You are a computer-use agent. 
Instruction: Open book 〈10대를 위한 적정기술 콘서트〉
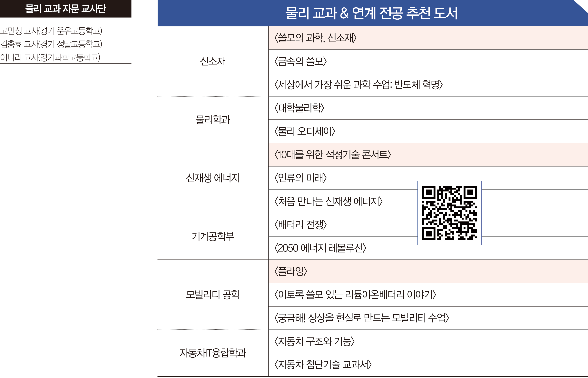333,155
